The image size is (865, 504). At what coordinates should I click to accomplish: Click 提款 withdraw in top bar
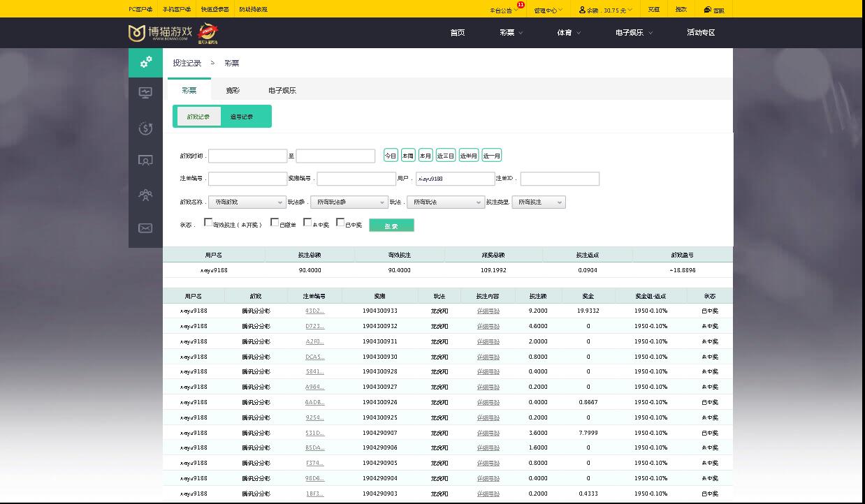681,9
